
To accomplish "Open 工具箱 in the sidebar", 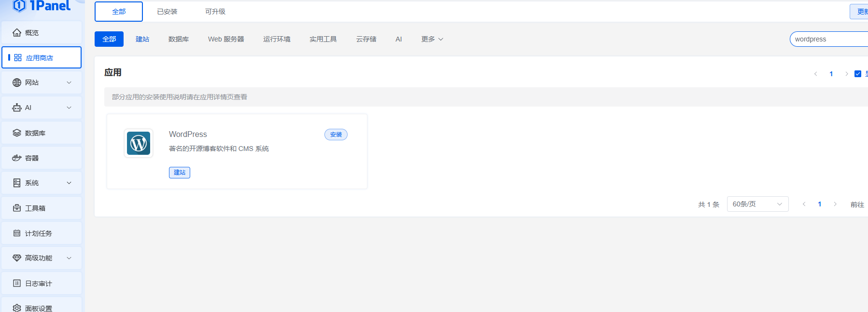I will (42, 208).
